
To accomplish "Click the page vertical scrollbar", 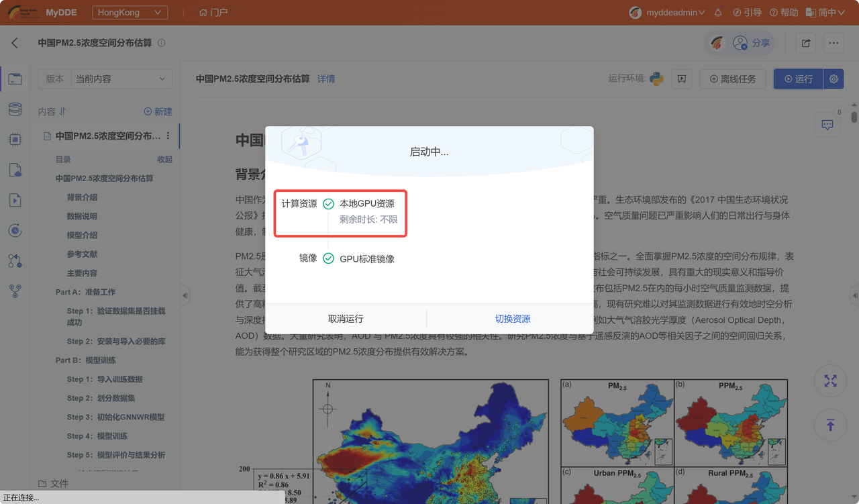I will pyautogui.click(x=854, y=117).
